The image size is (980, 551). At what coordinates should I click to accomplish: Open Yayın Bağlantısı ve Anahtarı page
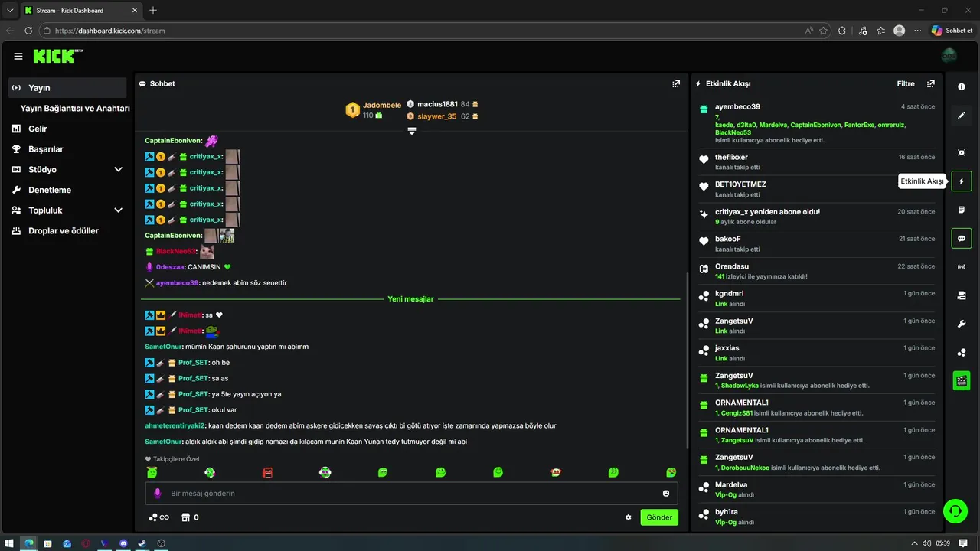(75, 109)
